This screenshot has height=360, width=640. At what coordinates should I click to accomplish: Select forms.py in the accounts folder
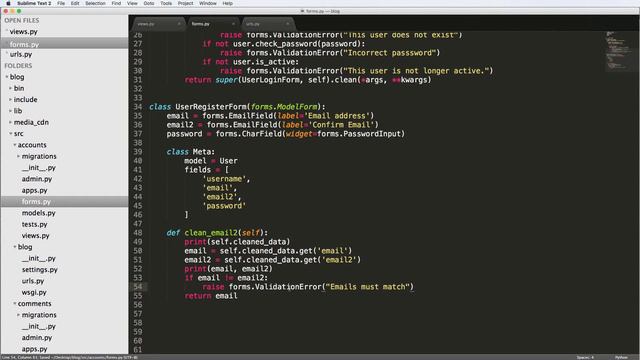tap(36, 202)
